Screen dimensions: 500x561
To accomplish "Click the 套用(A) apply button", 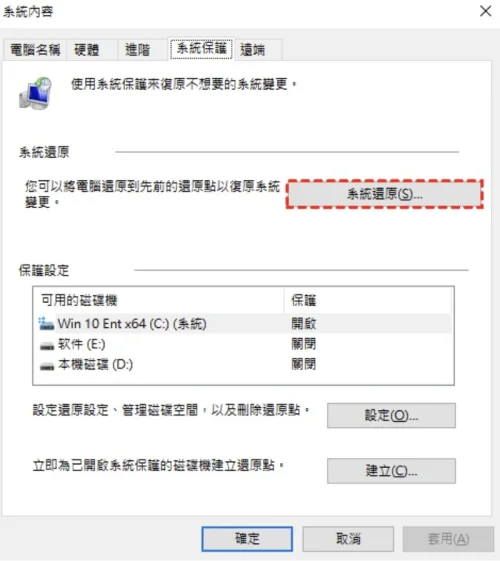I will (448, 538).
